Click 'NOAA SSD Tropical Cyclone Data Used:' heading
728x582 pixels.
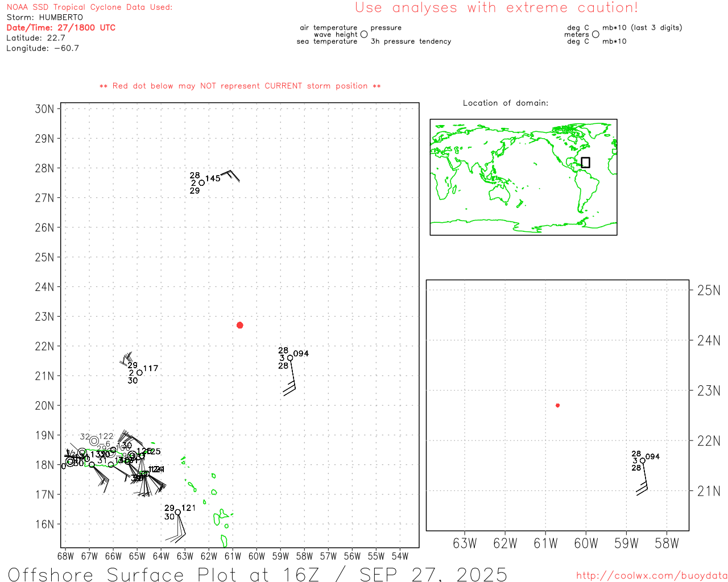point(89,7)
